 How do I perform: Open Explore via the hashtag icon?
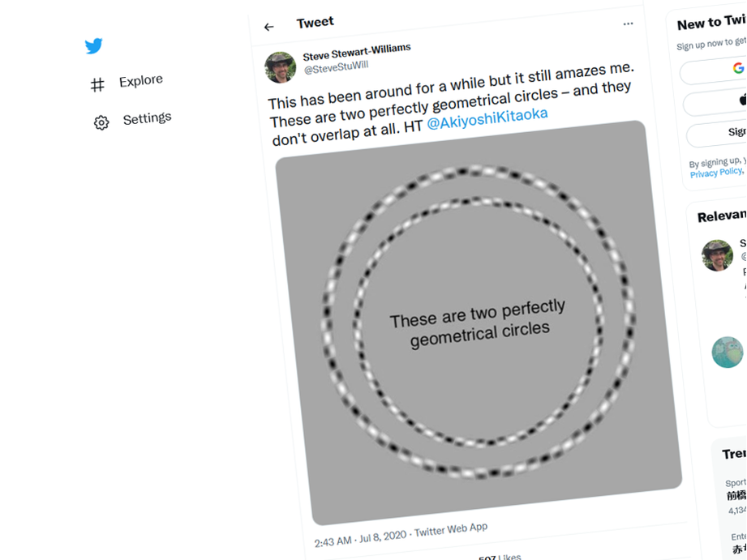click(97, 84)
